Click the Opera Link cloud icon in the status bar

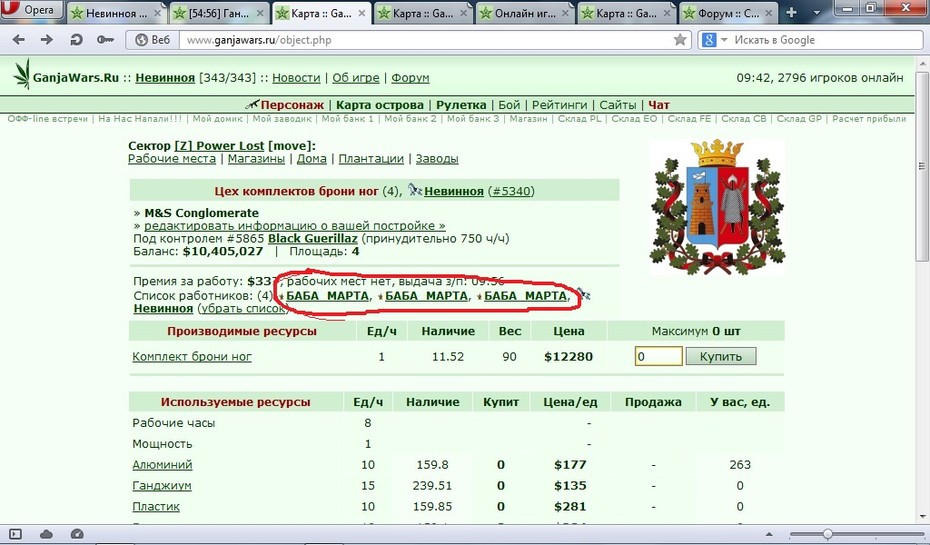coord(46,534)
